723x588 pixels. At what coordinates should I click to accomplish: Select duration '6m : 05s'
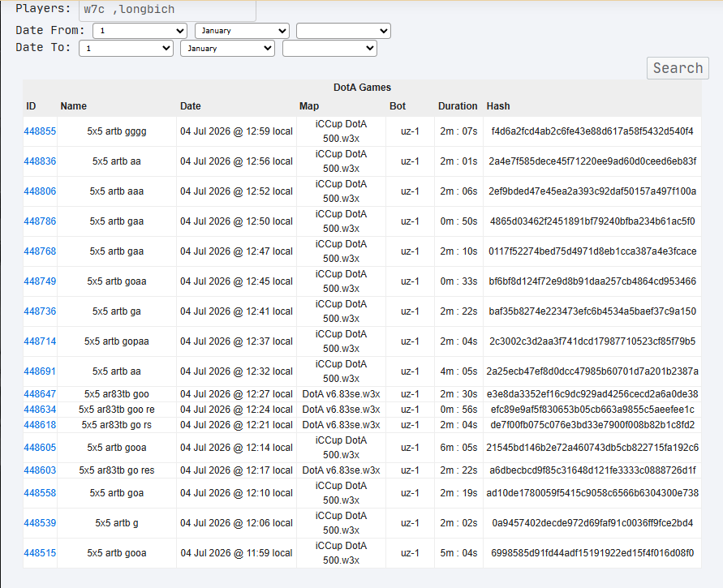pyautogui.click(x=458, y=448)
